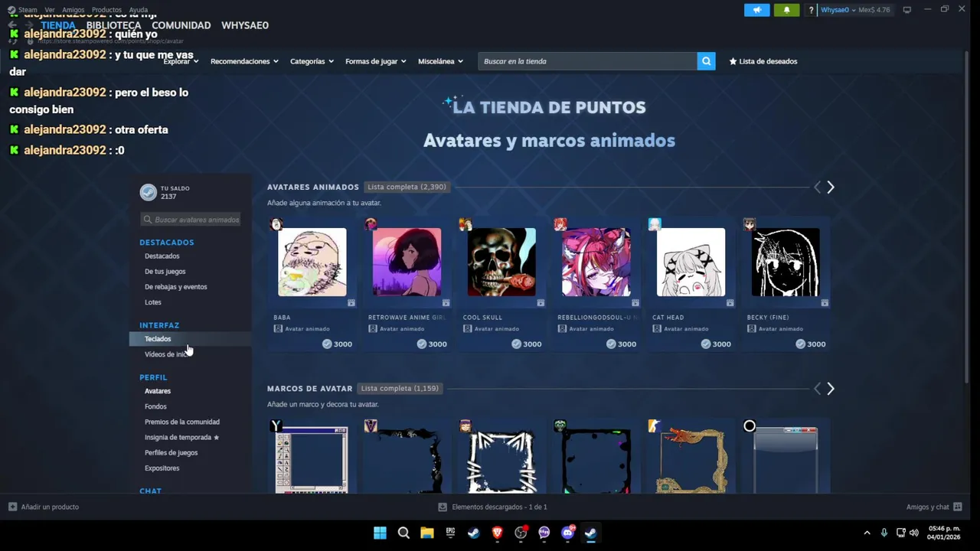The width and height of the screenshot is (980, 551).
Task: Click the points coin balance icon
Action: [x=149, y=193]
